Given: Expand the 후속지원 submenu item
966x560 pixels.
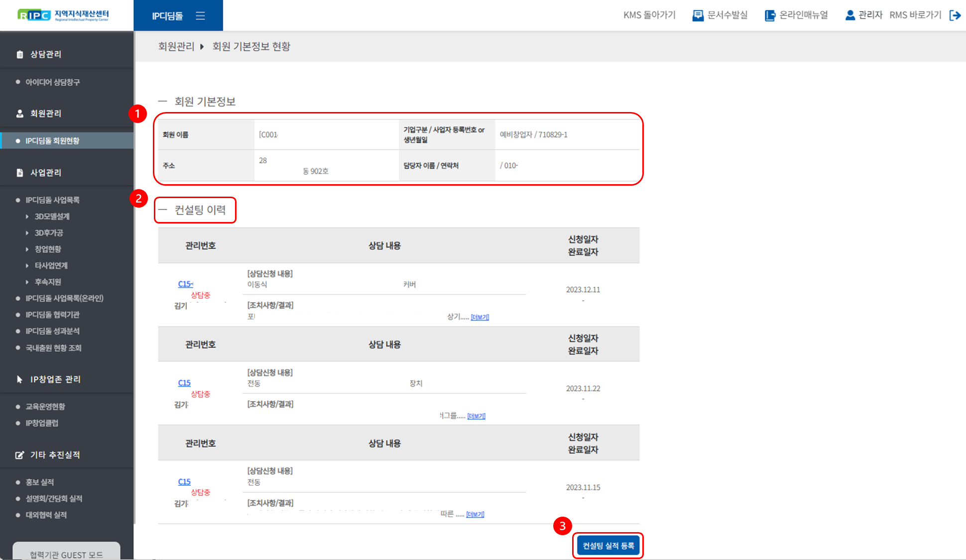Looking at the screenshot, I should (x=47, y=282).
